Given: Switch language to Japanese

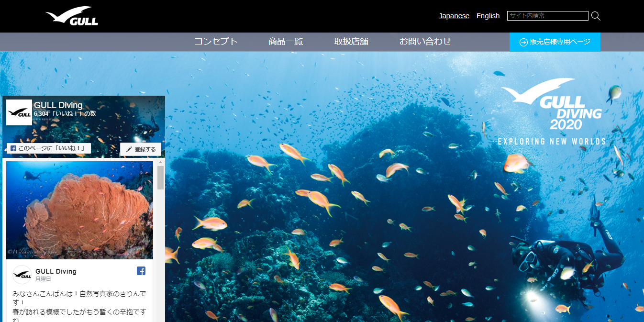Looking at the screenshot, I should pos(454,16).
